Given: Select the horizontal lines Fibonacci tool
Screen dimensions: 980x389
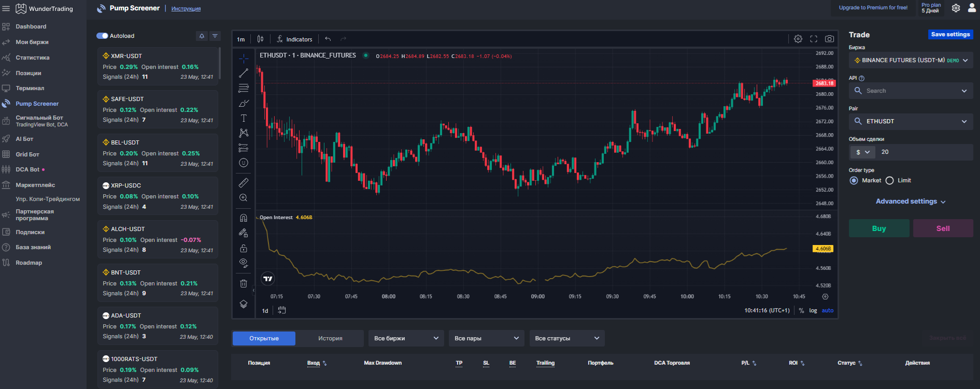Looking at the screenshot, I should click(244, 88).
